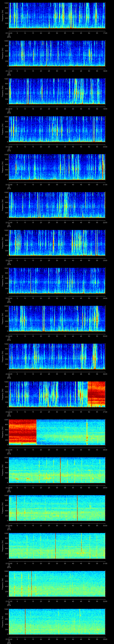Click the 23:19:00 start time label
This screenshot has height=644, width=114.
[x=9, y=147]
